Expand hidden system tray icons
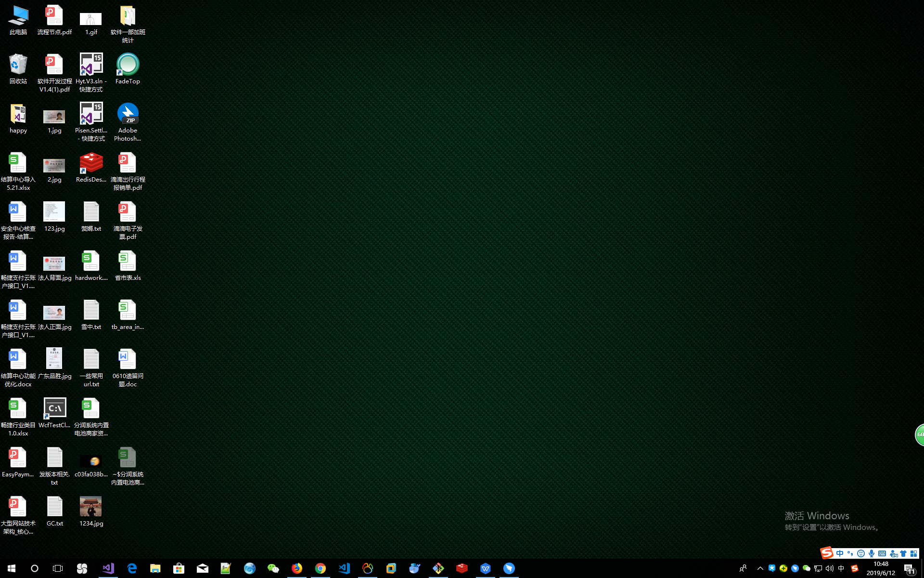Screen dimensions: 924x578 (760, 568)
